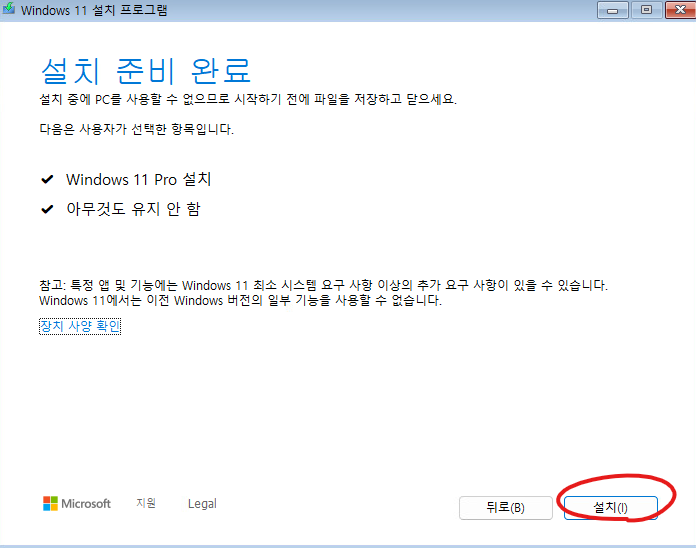
Task: Open the 장치 사양 확인 link
Action: point(80,327)
